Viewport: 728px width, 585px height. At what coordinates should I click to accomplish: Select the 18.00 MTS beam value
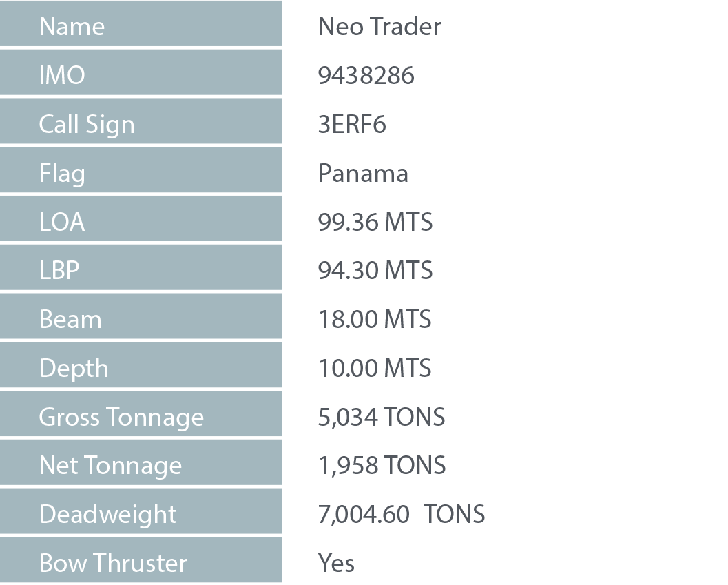coord(375,319)
